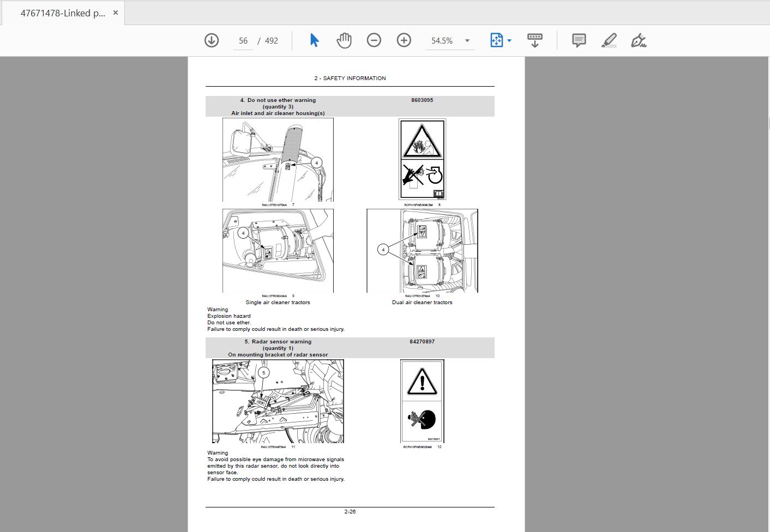This screenshot has width=770, height=532.
Task: Close the 47671478-Linked p... tab
Action: pos(116,13)
